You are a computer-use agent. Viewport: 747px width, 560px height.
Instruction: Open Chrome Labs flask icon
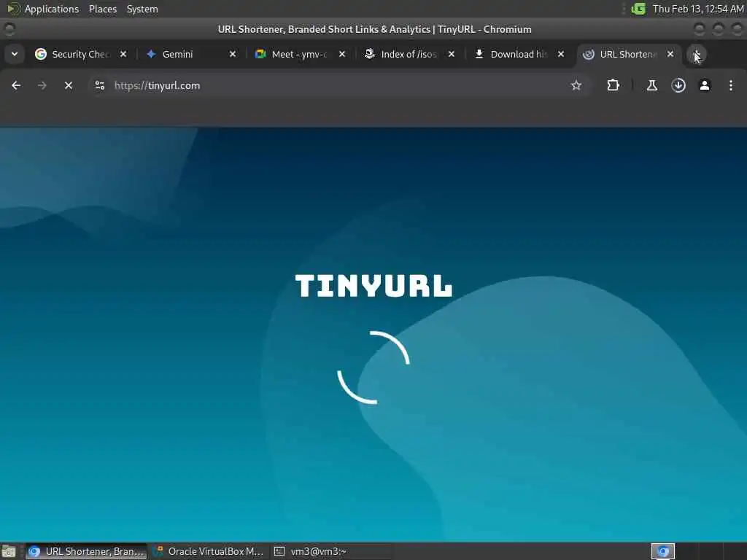tap(651, 85)
